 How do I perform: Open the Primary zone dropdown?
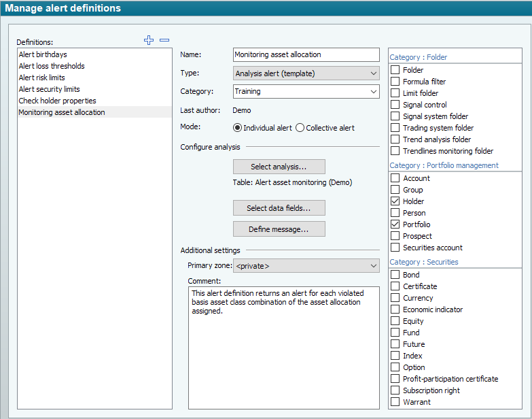306,266
